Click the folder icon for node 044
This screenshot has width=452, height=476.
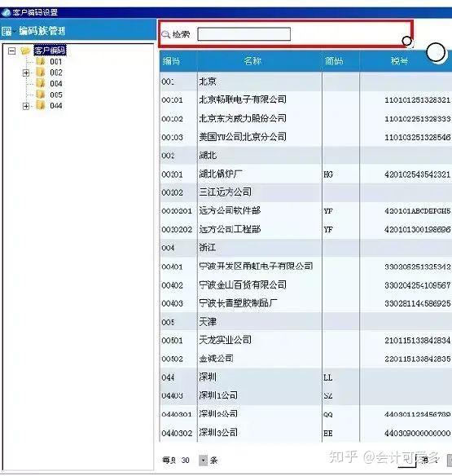coord(41,105)
